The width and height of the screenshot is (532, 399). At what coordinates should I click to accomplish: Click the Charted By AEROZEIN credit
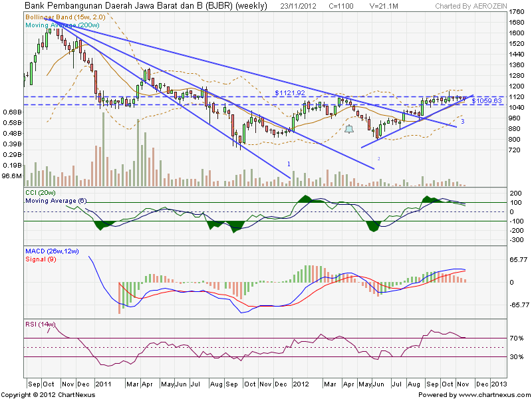click(473, 5)
